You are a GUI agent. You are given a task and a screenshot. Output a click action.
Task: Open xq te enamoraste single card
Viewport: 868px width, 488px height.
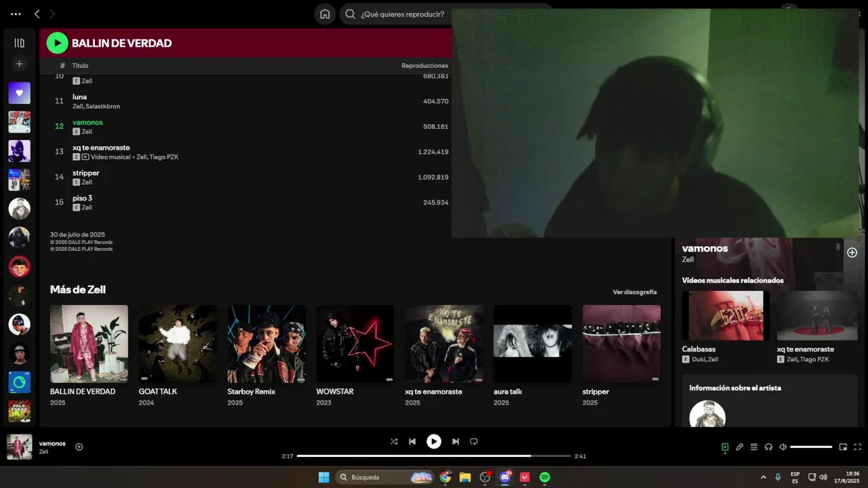[x=444, y=357]
